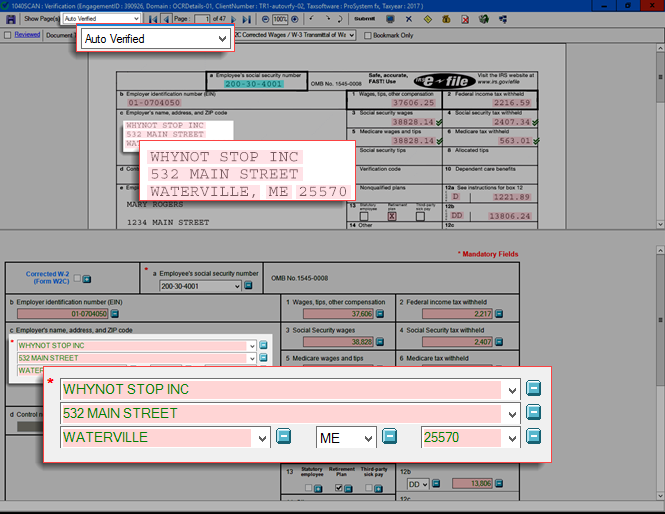This screenshot has height=514, width=665.
Task: Expand the state dropdown showing ME
Action: pos(366,437)
